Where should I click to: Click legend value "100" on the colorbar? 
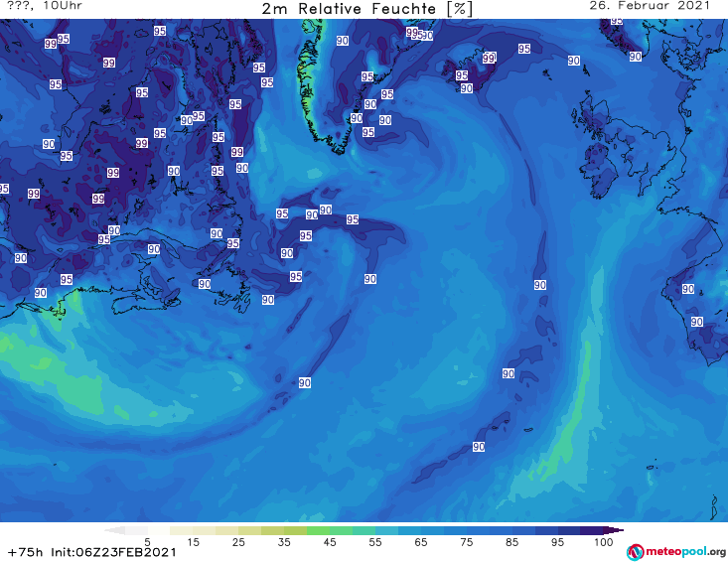604,542
